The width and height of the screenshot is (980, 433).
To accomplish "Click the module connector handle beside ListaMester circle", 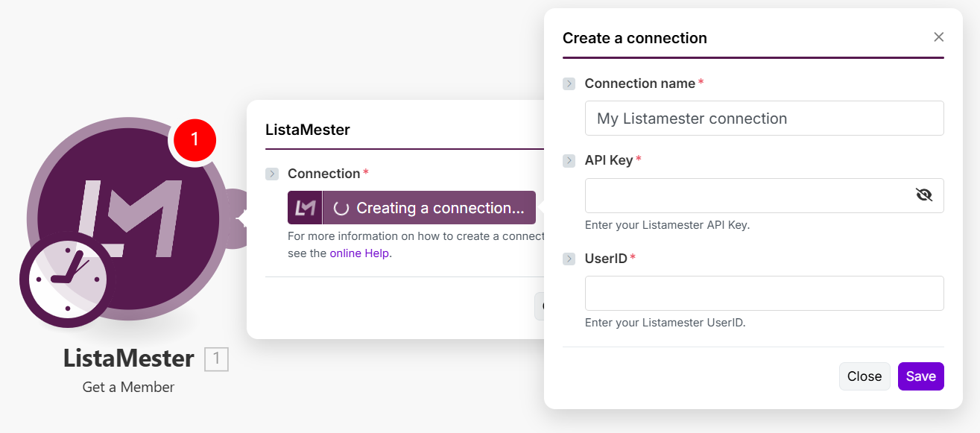I will pyautogui.click(x=237, y=218).
